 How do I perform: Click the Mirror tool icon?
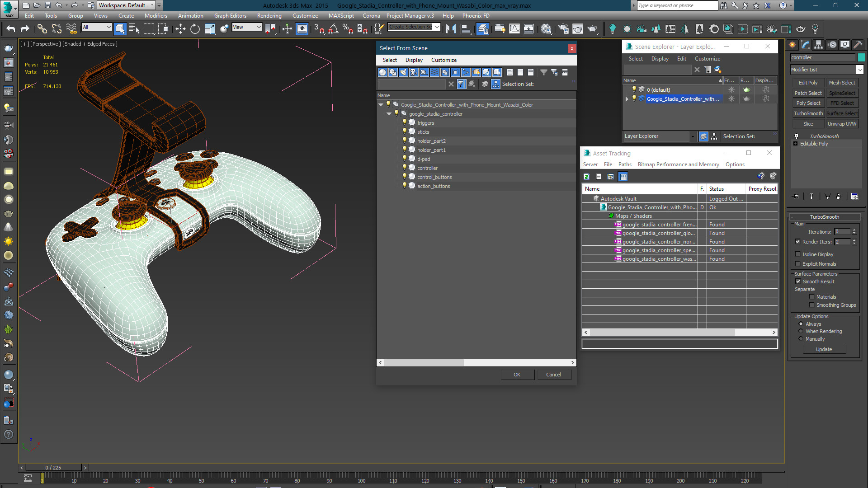[x=451, y=29]
